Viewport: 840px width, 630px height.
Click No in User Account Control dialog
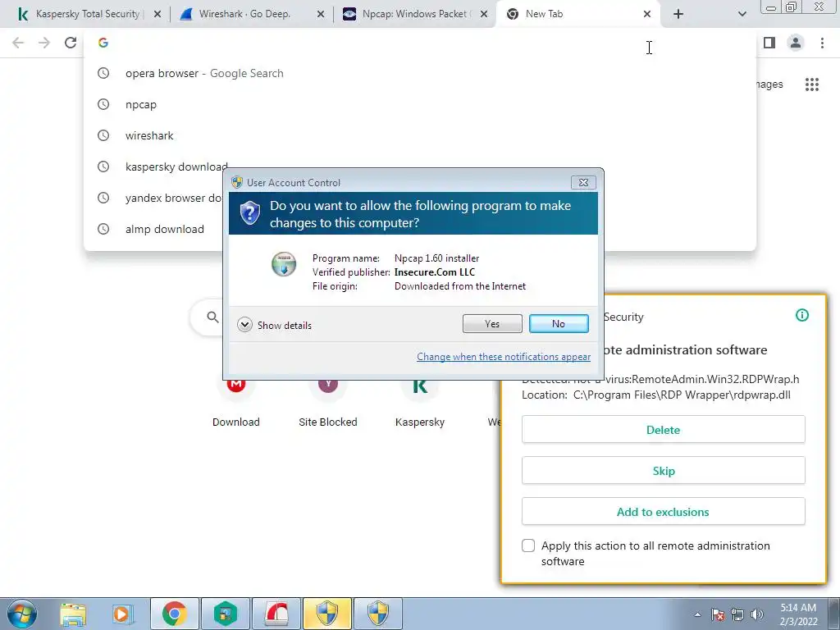point(558,323)
